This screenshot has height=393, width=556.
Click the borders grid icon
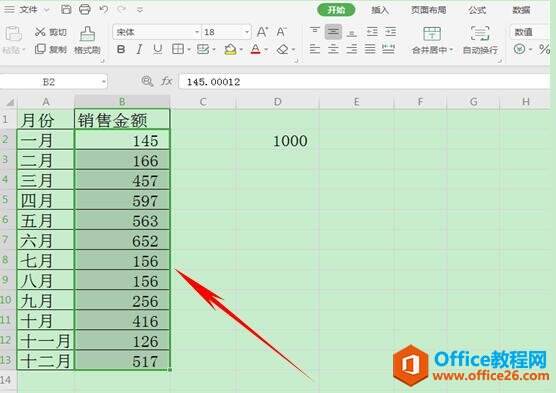tap(178, 49)
